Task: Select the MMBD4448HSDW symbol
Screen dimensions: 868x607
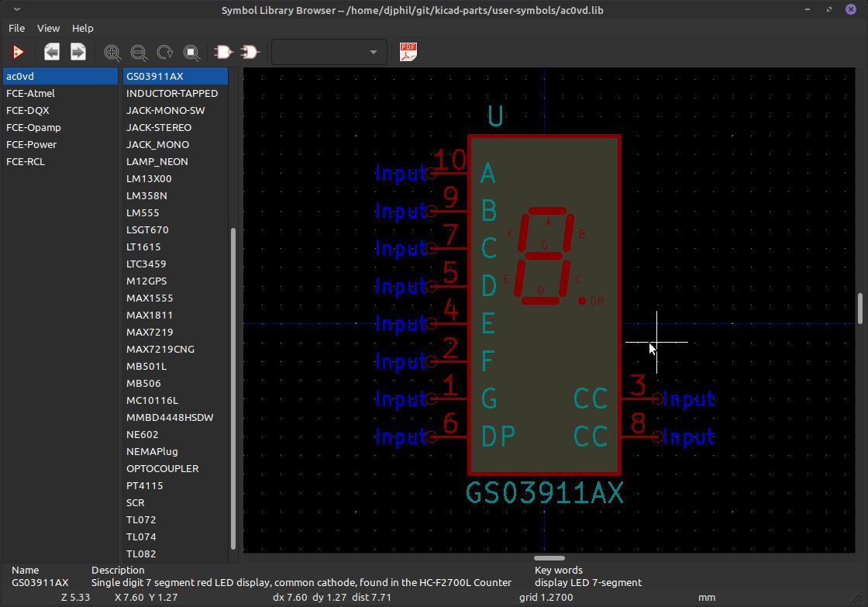Action: (x=175, y=418)
